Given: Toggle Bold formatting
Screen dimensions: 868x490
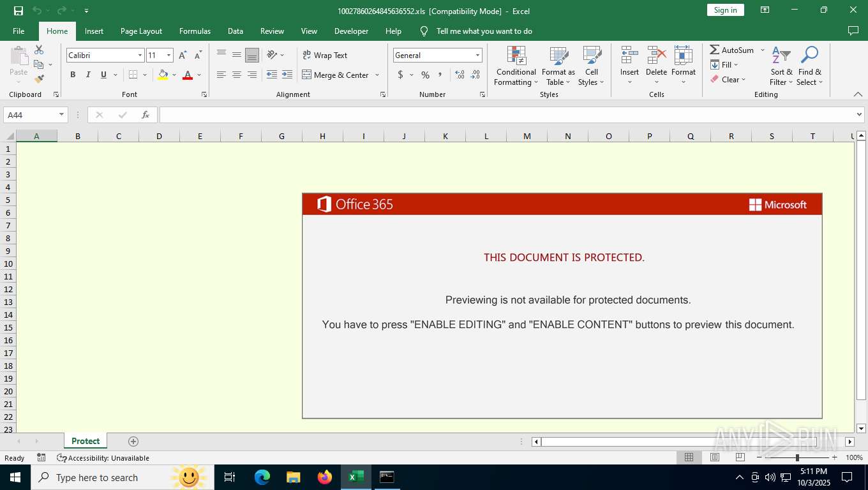Looking at the screenshot, I should tap(73, 75).
